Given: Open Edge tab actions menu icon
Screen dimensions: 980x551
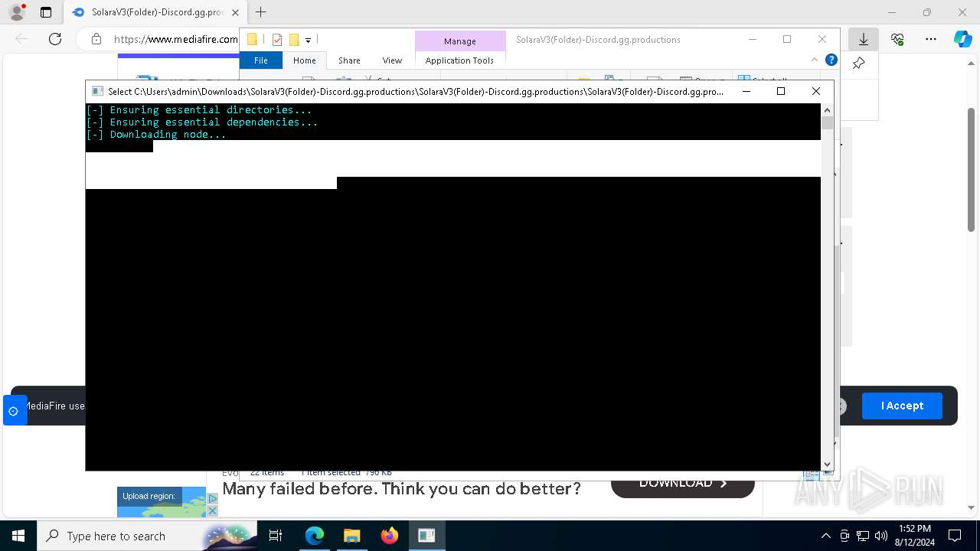Looking at the screenshot, I should (x=46, y=12).
